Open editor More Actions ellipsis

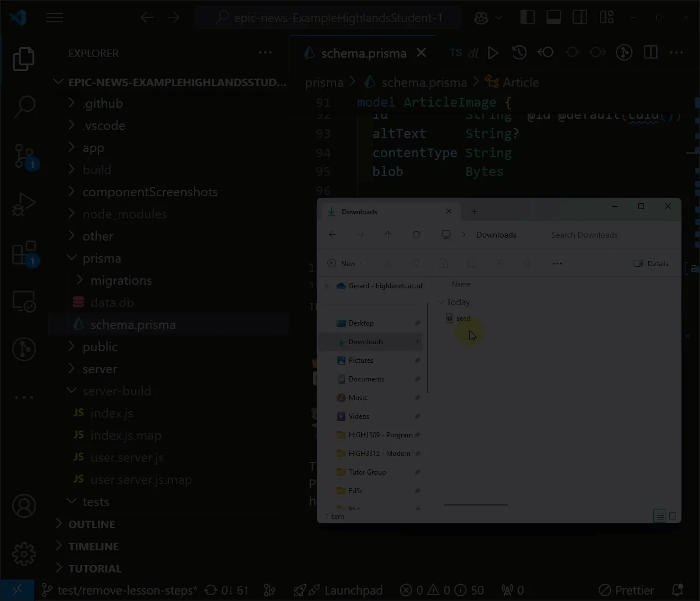coord(677,53)
